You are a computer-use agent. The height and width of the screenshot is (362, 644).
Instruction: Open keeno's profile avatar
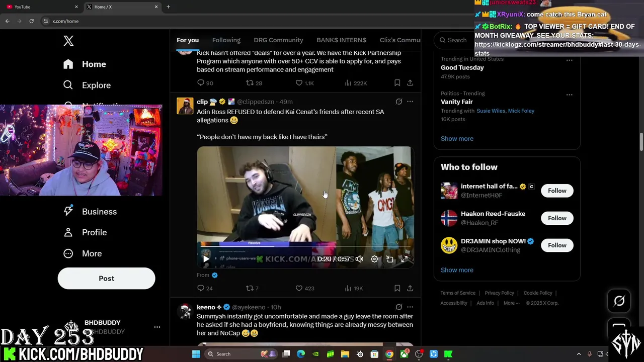pos(185,312)
